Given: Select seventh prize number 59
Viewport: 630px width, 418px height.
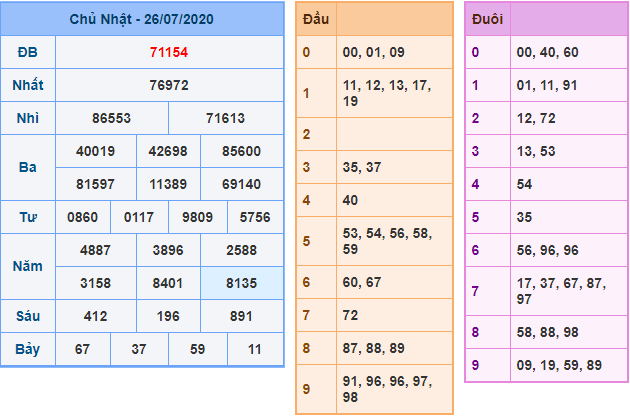Looking at the screenshot, I should click(x=197, y=349).
